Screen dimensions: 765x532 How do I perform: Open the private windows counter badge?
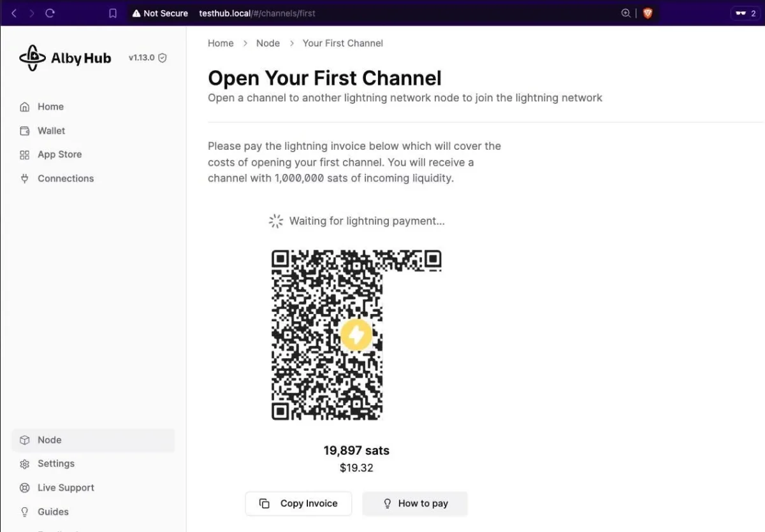pos(745,13)
